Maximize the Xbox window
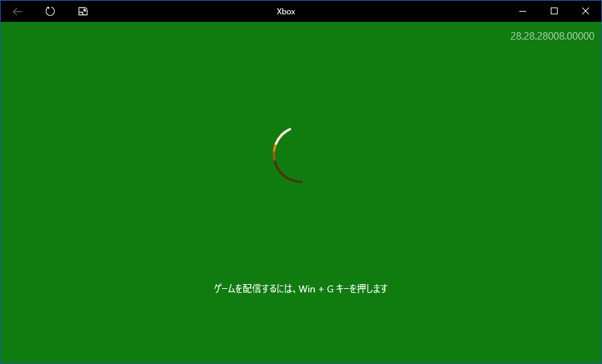Image resolution: width=602 pixels, height=364 pixels. tap(554, 11)
